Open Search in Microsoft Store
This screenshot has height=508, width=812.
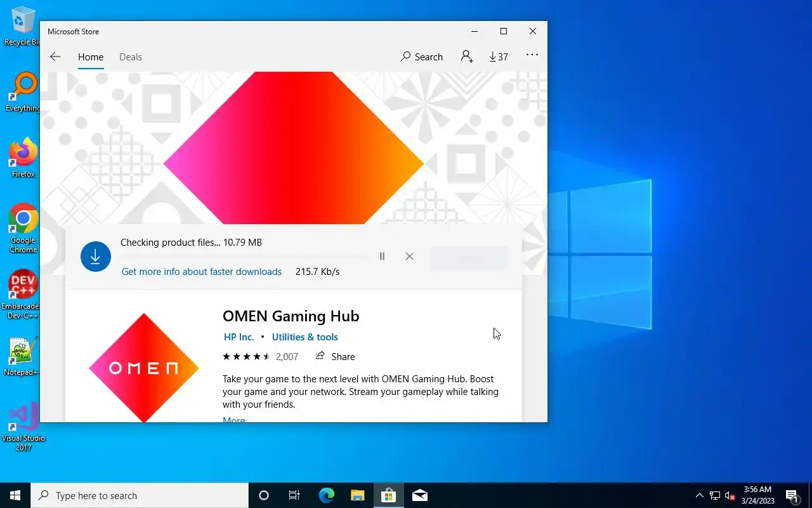click(x=422, y=57)
